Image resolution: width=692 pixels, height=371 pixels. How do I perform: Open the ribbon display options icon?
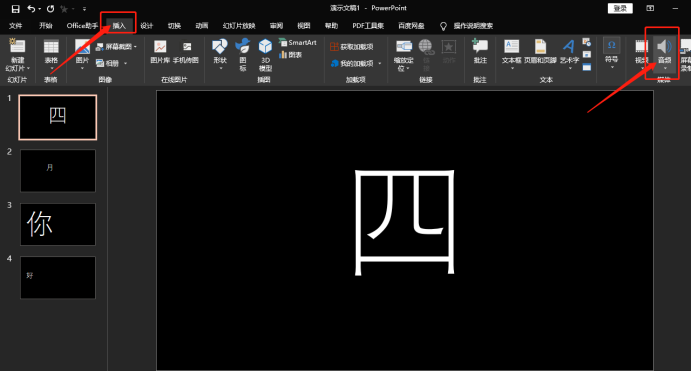tap(650, 8)
